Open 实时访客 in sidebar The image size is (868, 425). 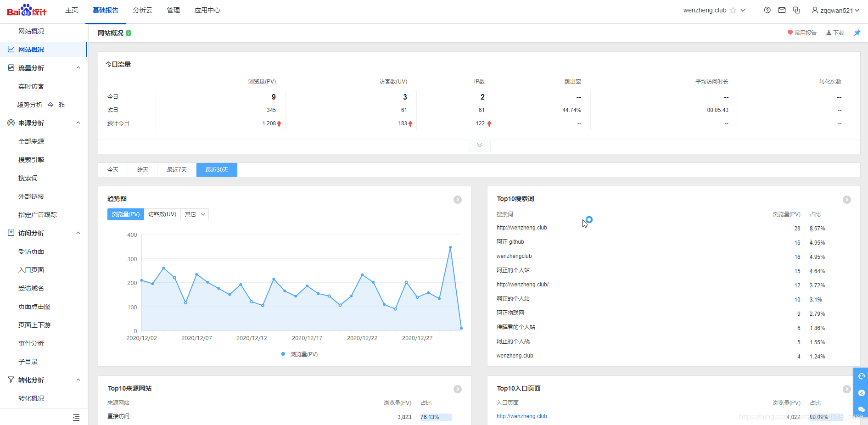pos(31,86)
